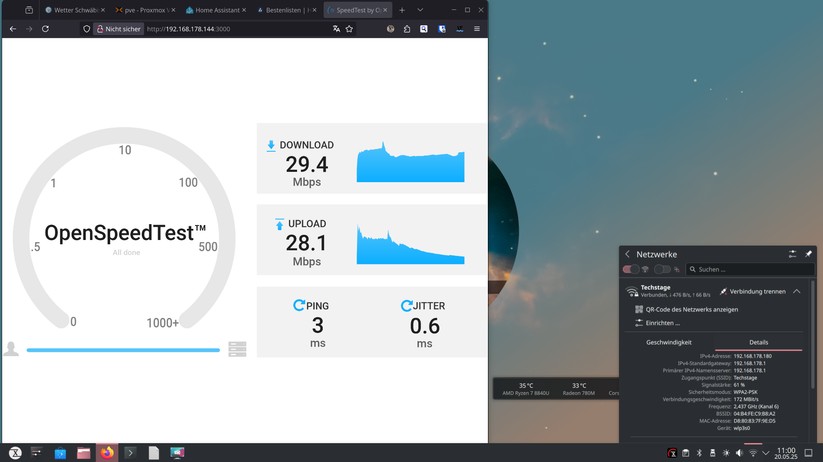
Task: Switch to the Bestenlisten tab
Action: pos(287,10)
